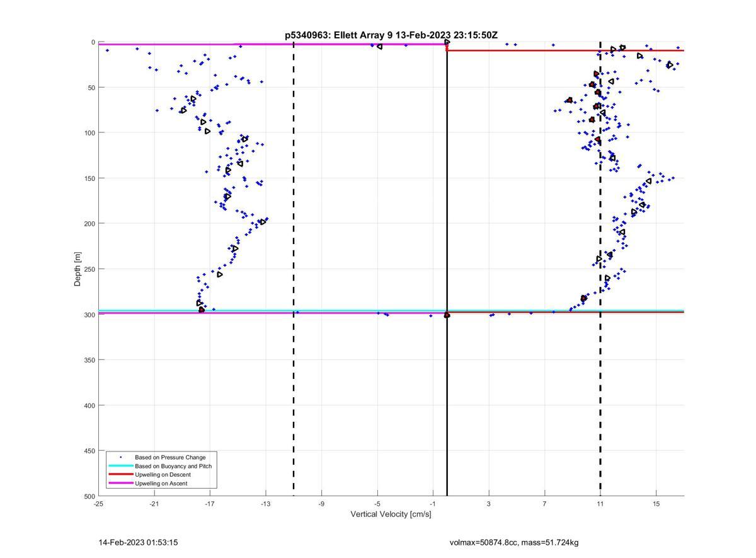The image size is (756, 558).
Task: Click x-axis tick label '7'
Action: (x=544, y=504)
